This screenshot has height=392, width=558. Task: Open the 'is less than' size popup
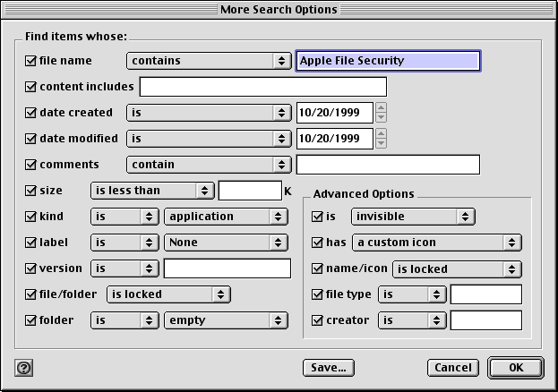pyautogui.click(x=152, y=191)
